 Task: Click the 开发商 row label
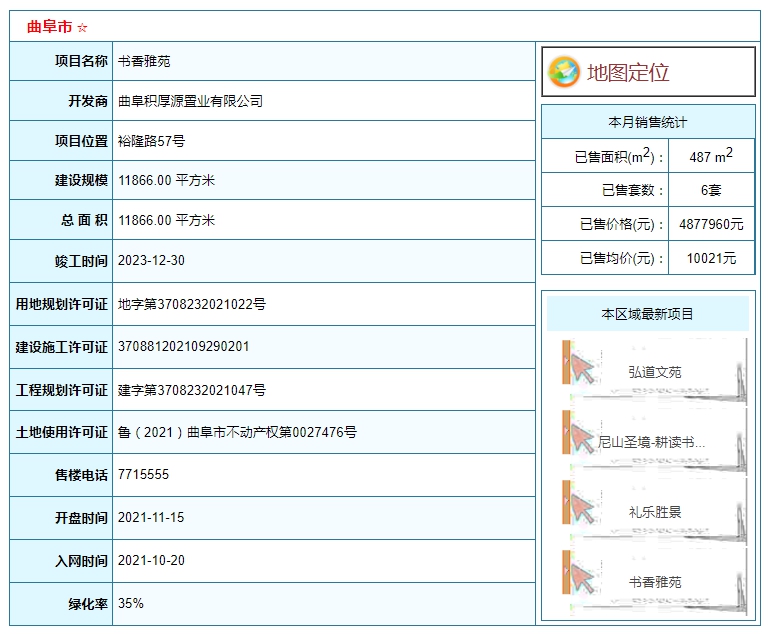pos(88,101)
